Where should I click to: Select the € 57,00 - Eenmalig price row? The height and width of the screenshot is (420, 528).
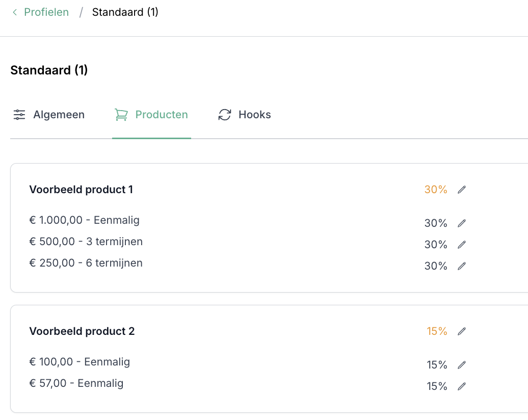coord(76,383)
